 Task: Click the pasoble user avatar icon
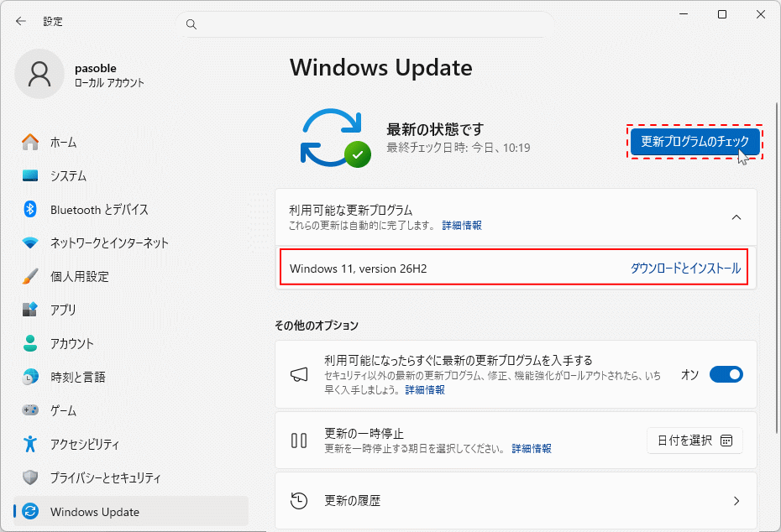click(x=39, y=74)
